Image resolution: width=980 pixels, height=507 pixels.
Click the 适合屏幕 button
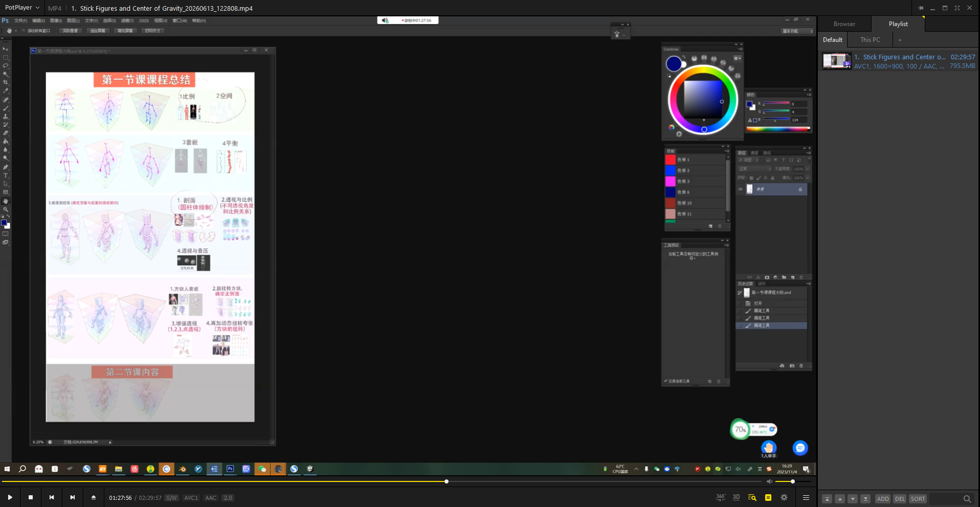97,31
